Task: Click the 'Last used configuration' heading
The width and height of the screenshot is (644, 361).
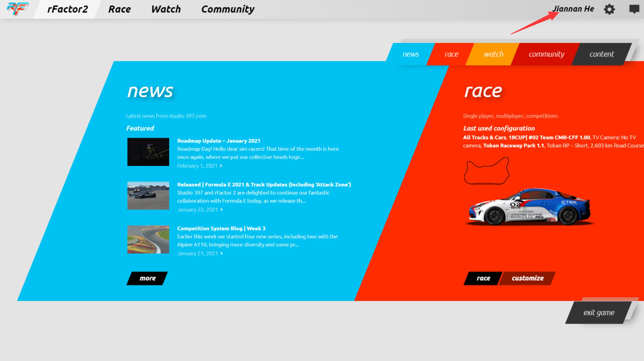Action: coord(499,128)
